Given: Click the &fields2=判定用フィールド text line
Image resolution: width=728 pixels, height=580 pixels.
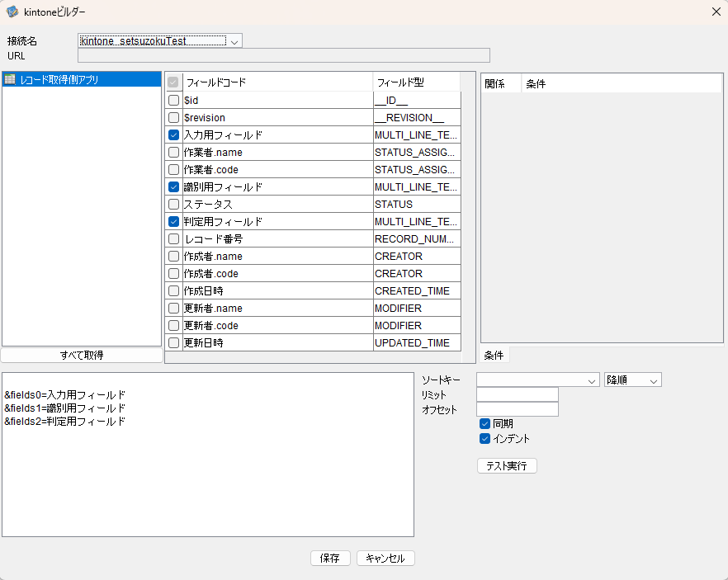Looking at the screenshot, I should [x=65, y=422].
